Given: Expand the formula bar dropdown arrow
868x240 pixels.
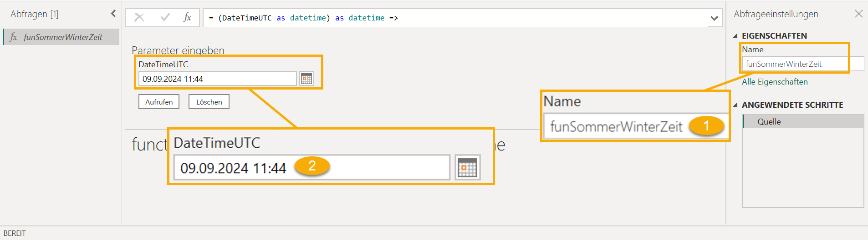Looking at the screenshot, I should click(x=714, y=18).
